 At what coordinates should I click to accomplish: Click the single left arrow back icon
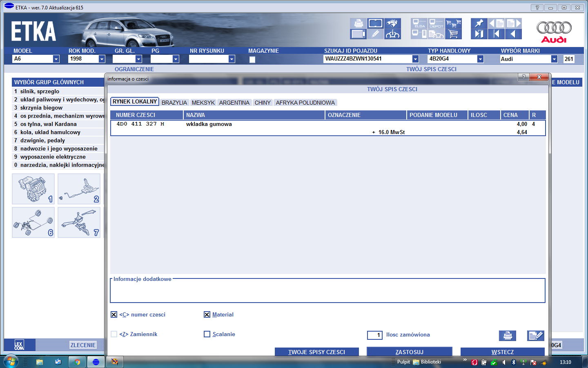coord(513,34)
